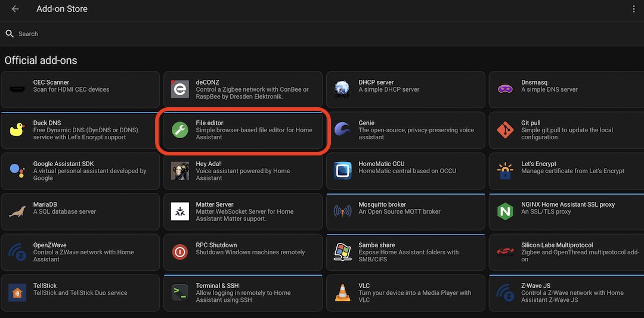The height and width of the screenshot is (318, 644).
Task: Click the Hey Ada! portrait icon
Action: pyautogui.click(x=180, y=171)
